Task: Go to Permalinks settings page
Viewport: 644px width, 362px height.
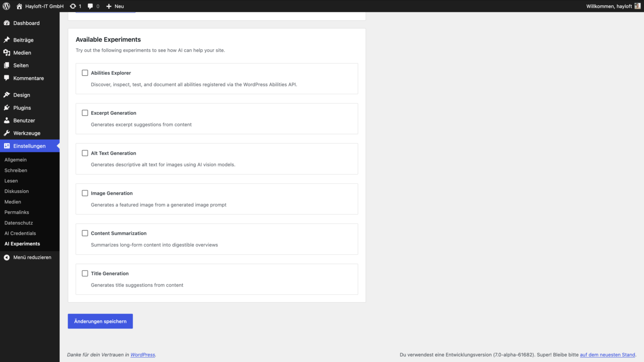Action: (x=17, y=212)
